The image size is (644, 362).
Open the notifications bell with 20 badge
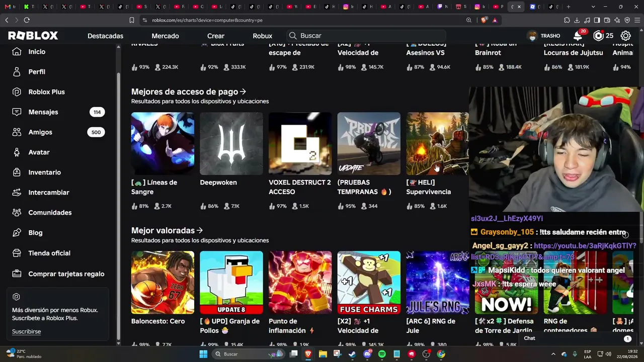578,36
